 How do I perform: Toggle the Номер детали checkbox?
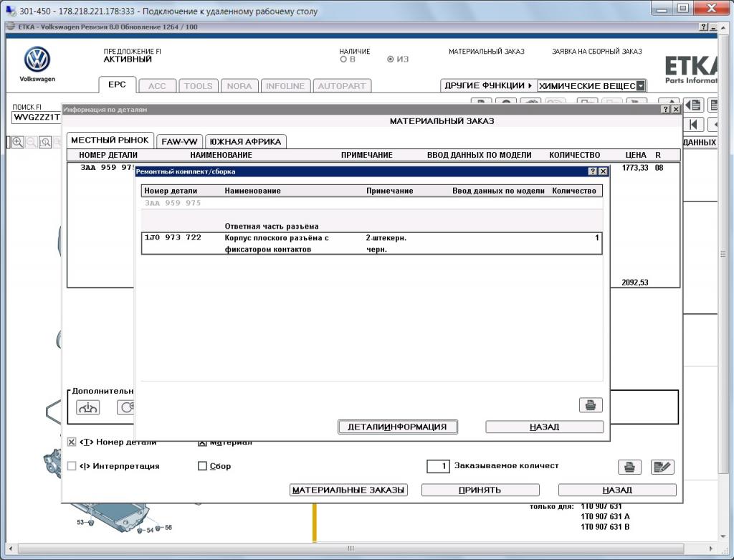coord(72,442)
